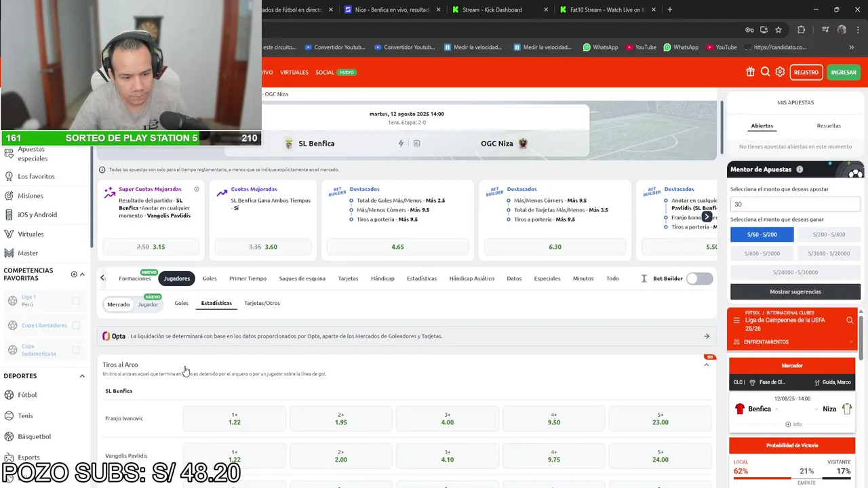The height and width of the screenshot is (488, 868).
Task: Pick the Bet Builder 6.30 odds
Action: (x=555, y=247)
